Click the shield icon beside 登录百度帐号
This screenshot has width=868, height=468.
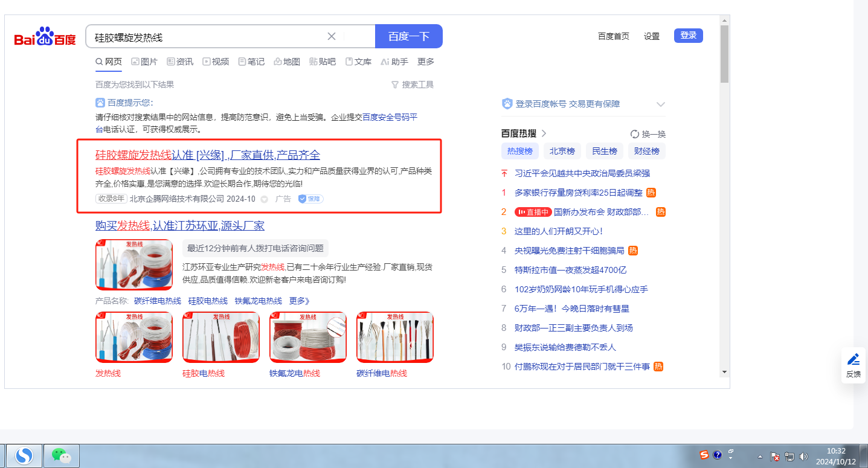tap(507, 104)
